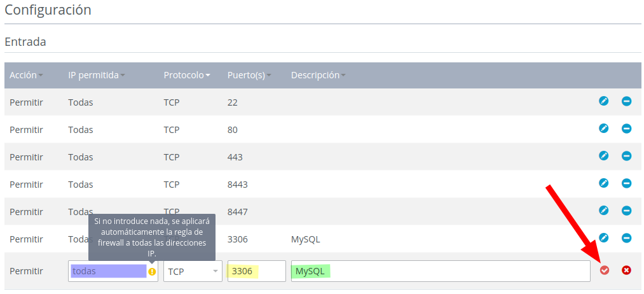The image size is (644, 294).
Task: Delete the port 22 firewall rule
Action: coord(626,101)
